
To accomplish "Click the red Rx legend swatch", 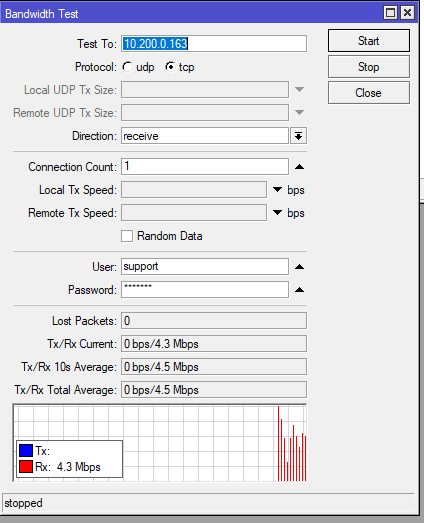I will click(x=26, y=467).
